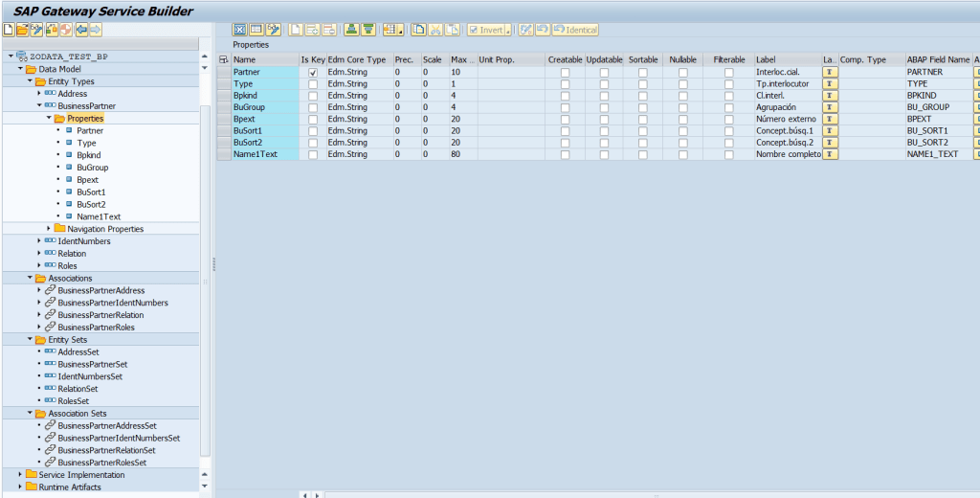
Task: Select BusinessPartnerSet under Entity Sets
Action: pyautogui.click(x=92, y=365)
